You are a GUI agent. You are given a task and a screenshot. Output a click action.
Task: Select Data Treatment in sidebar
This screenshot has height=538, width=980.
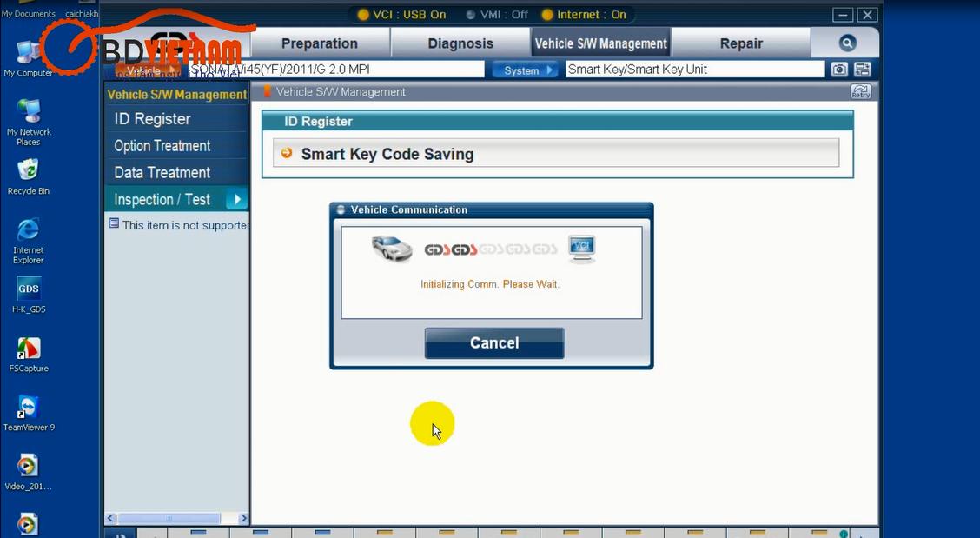pyautogui.click(x=177, y=173)
